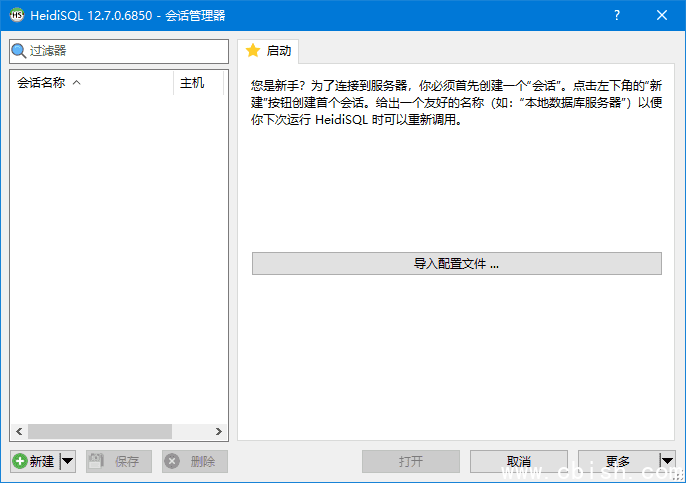Click the 导入配置文件 ... button
This screenshot has width=686, height=483.
tap(456, 263)
